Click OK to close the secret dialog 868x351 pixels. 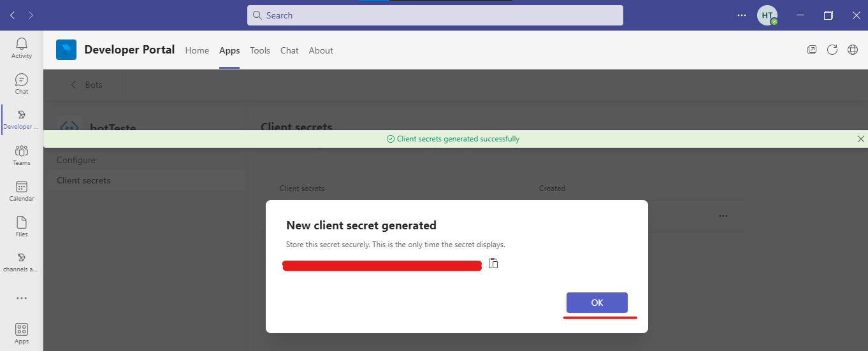[597, 303]
